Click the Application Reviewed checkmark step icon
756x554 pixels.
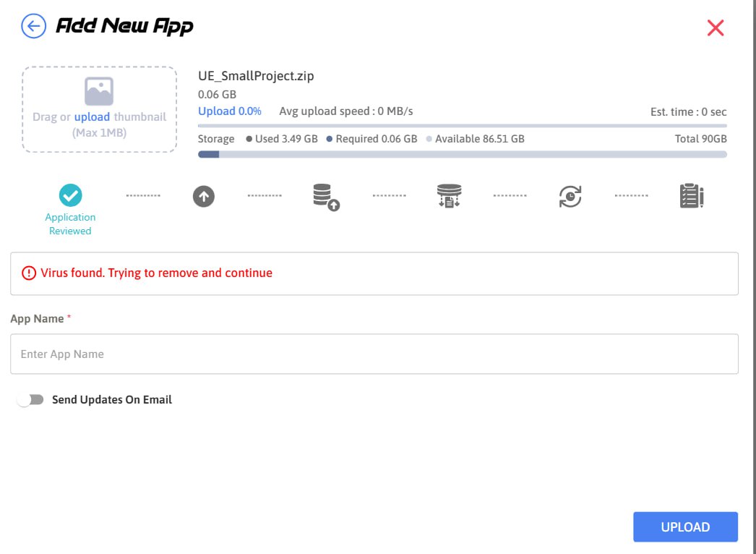pos(70,195)
